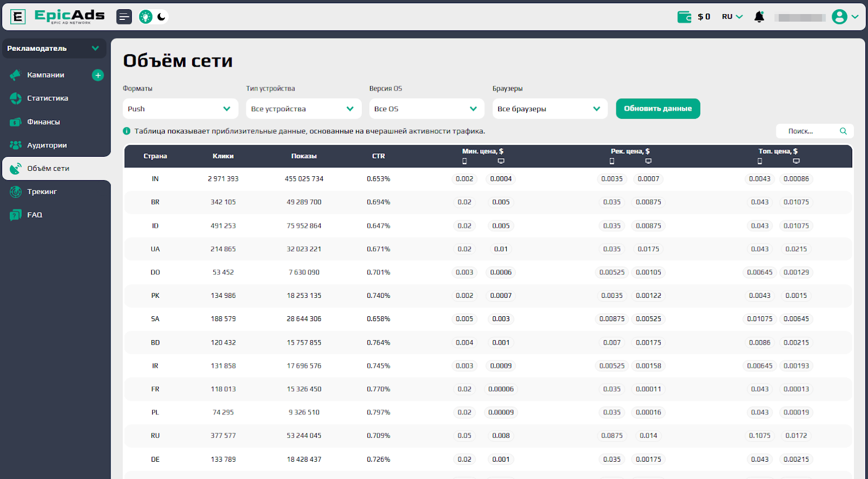Screen dimensions: 868x479
Task: Open the Форматы Push dropdown
Action: [x=180, y=108]
